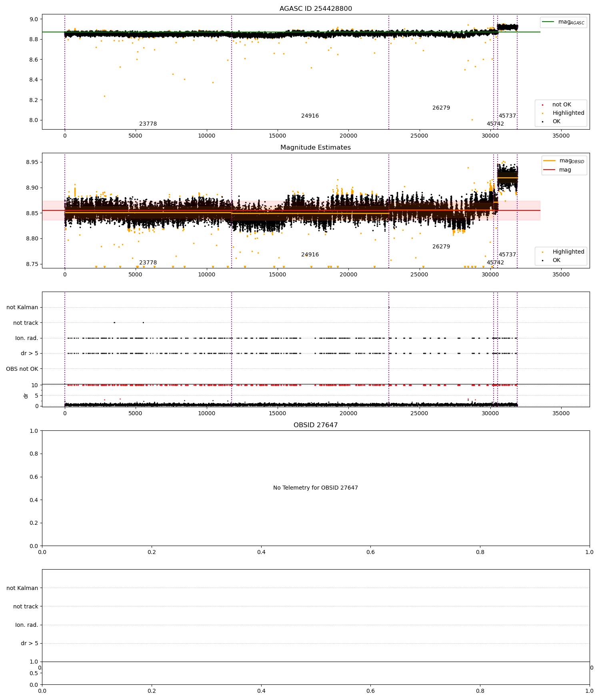Select OBSID label 24916 in top plot
Image resolution: width=600 pixels, height=700 pixels.
coord(310,116)
